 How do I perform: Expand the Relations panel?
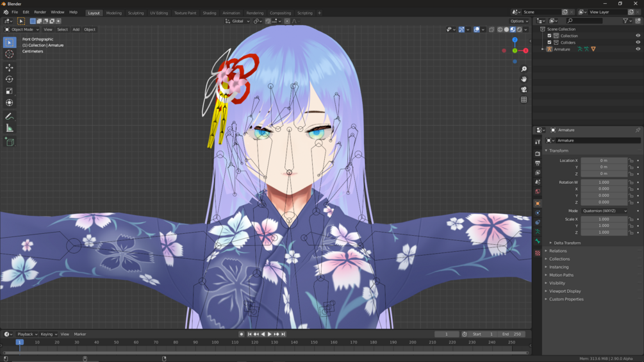click(x=556, y=251)
